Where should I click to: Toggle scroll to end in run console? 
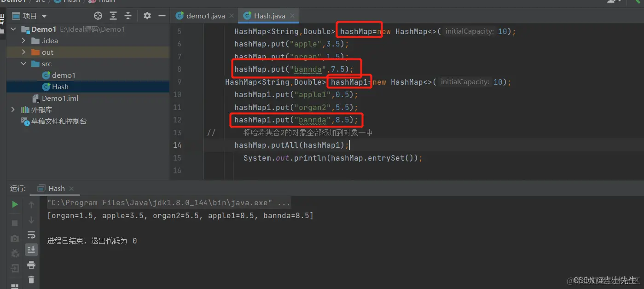(x=31, y=249)
